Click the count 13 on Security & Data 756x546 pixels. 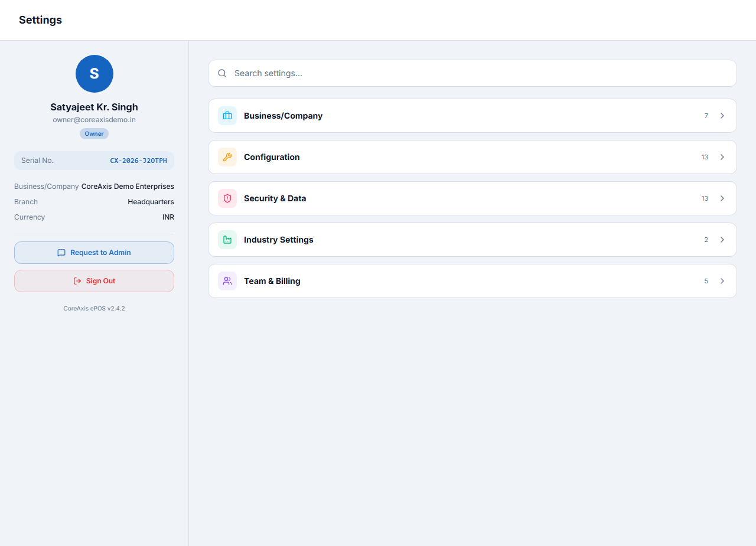(705, 198)
